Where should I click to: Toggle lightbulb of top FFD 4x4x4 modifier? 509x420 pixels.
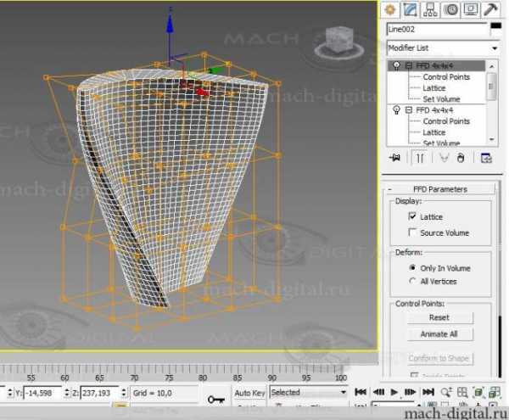395,65
